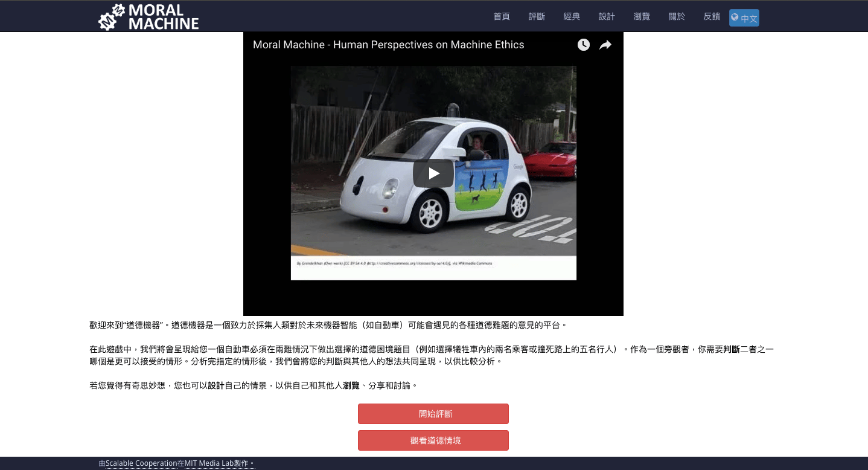Play the Moral Machine video
This screenshot has height=470, width=868.
433,173
